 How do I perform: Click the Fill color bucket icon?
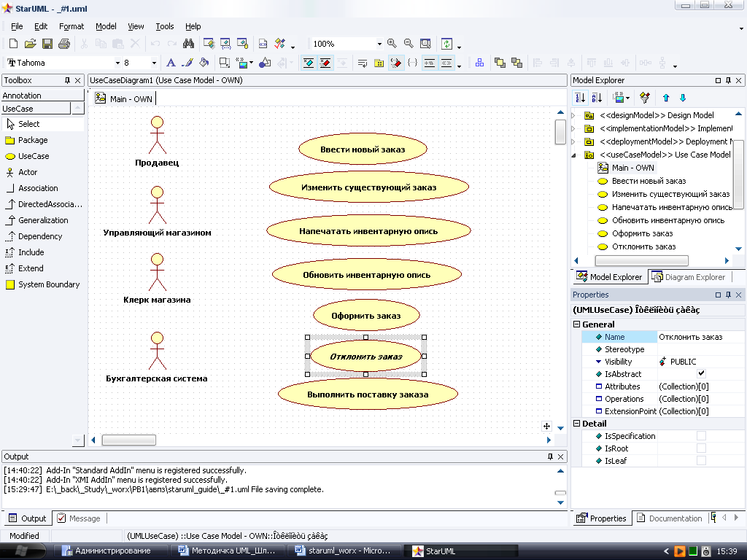[x=204, y=63]
